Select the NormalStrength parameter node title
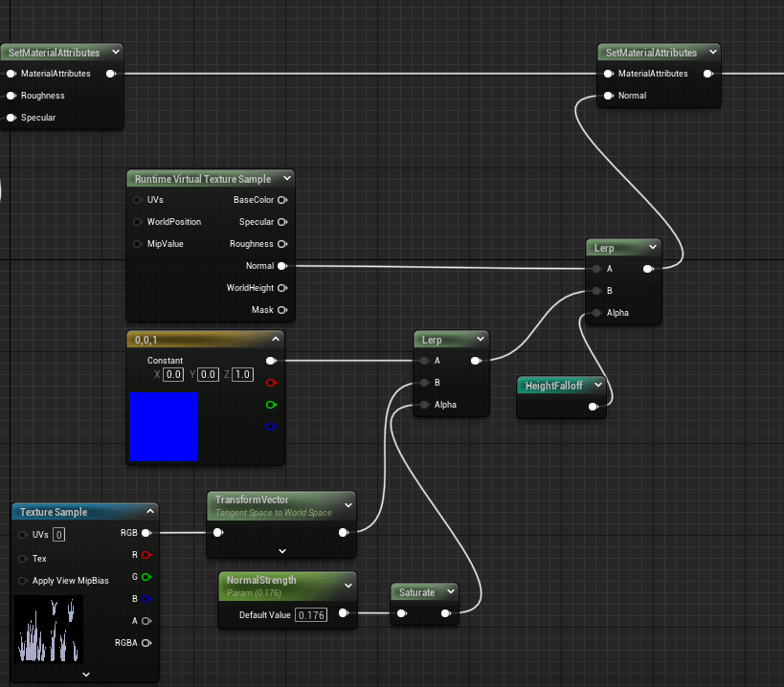The height and width of the screenshot is (687, 784). (260, 580)
